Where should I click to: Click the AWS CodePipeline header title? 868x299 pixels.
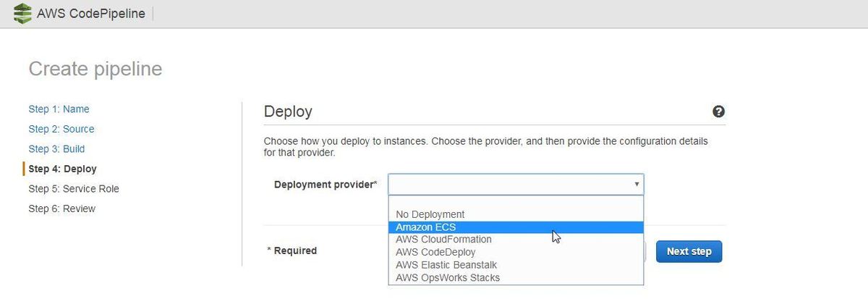[91, 14]
